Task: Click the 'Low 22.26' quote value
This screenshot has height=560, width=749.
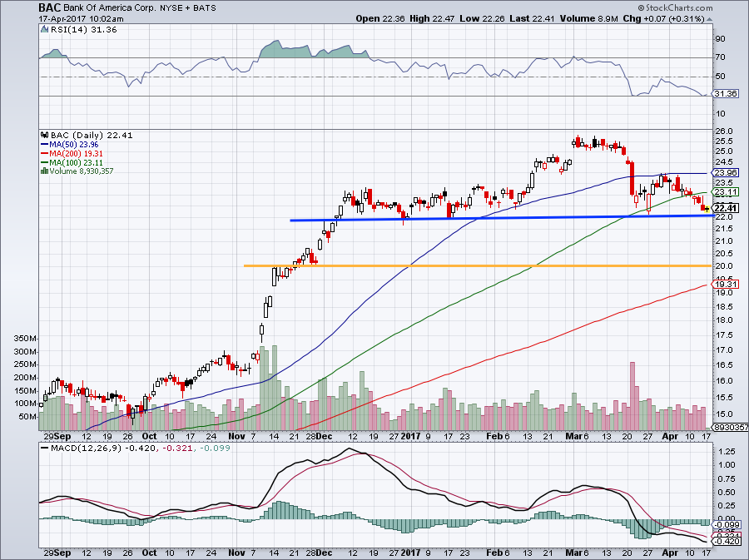Action: (x=482, y=18)
